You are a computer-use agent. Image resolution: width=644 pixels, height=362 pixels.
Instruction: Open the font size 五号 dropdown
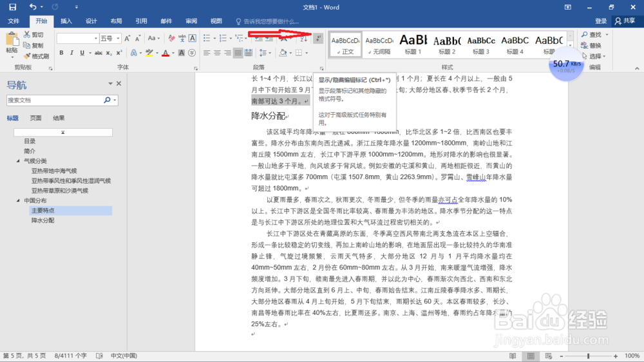pos(118,38)
